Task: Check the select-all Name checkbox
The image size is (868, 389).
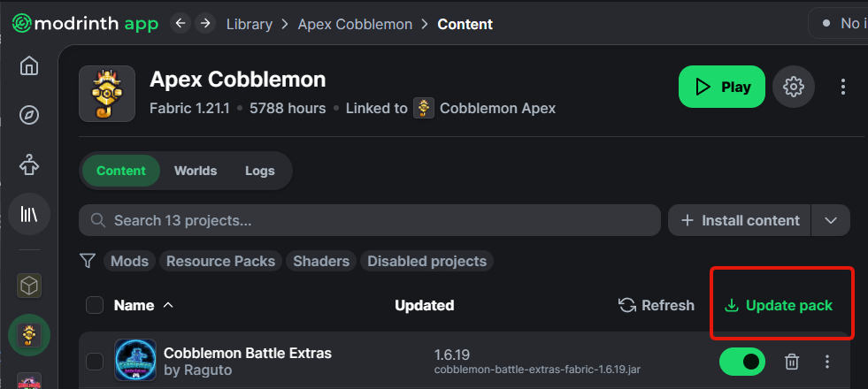Action: [x=95, y=305]
